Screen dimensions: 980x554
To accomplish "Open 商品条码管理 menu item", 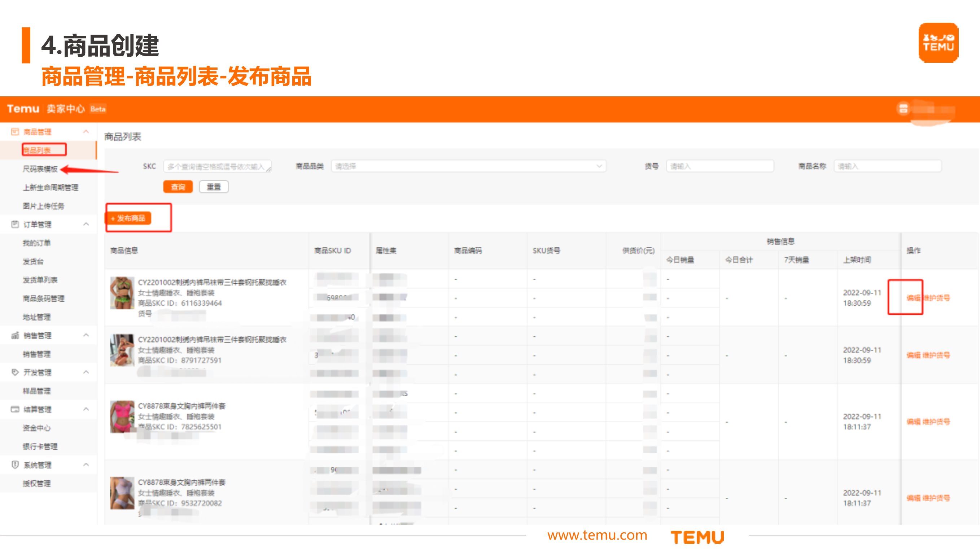I will pyautogui.click(x=44, y=298).
